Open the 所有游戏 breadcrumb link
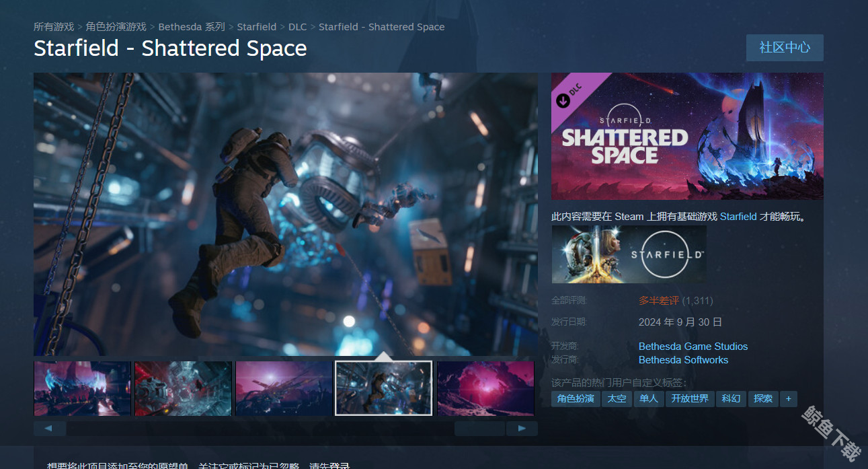This screenshot has width=868, height=469. click(54, 27)
